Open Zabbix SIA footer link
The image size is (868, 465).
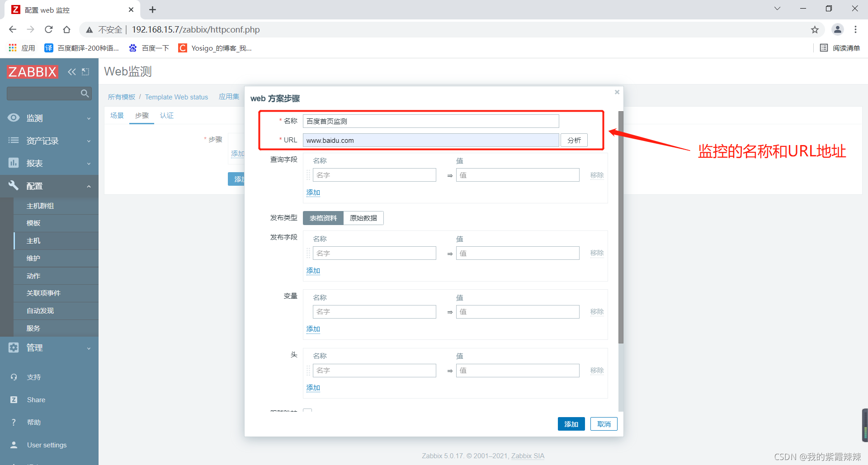pos(528,456)
